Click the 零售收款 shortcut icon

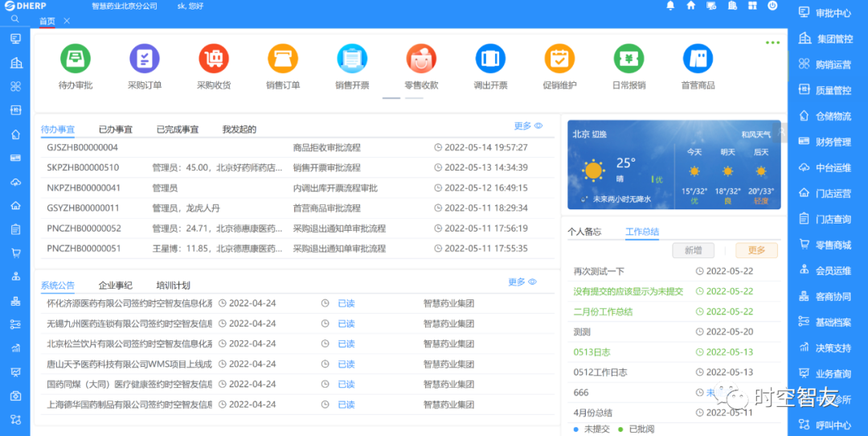421,59
